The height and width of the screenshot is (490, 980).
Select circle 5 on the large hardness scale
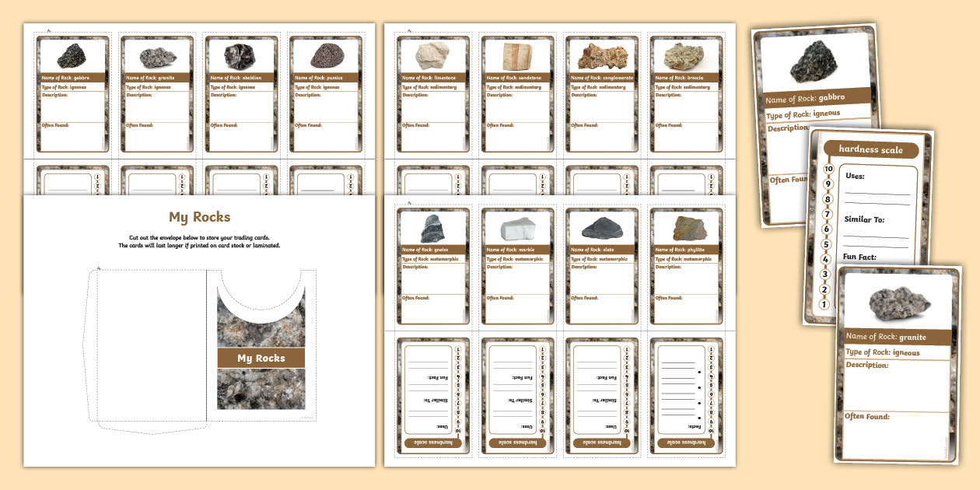(x=826, y=244)
